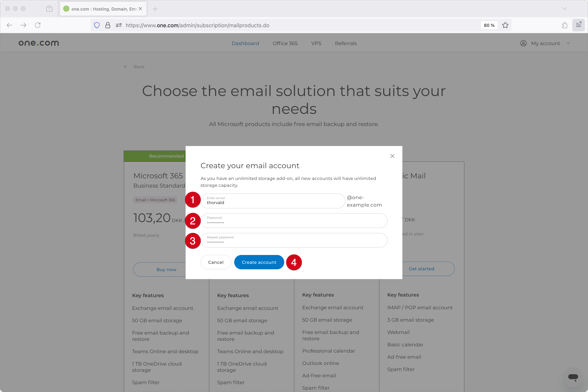Select the Office 365 menu item

[x=285, y=43]
